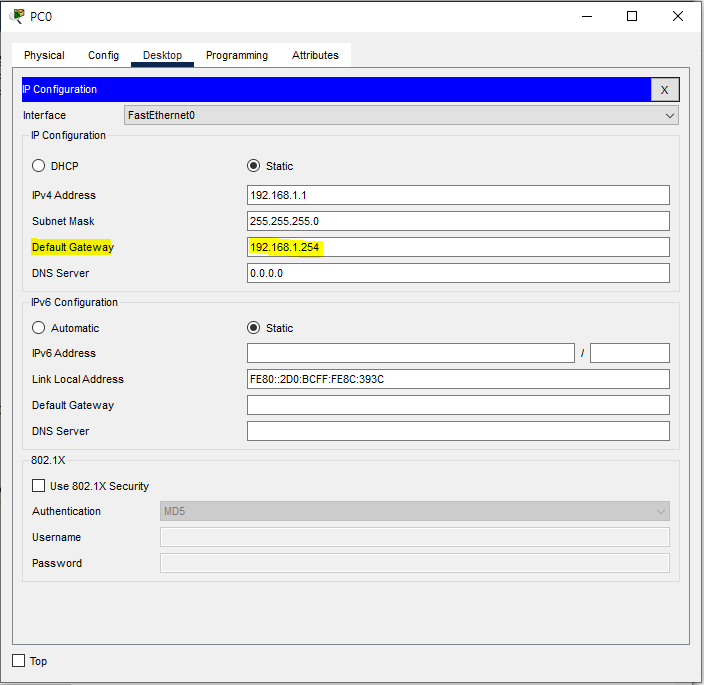Click the IPv6 prefix length field
The height and width of the screenshot is (685, 704).
coord(629,353)
